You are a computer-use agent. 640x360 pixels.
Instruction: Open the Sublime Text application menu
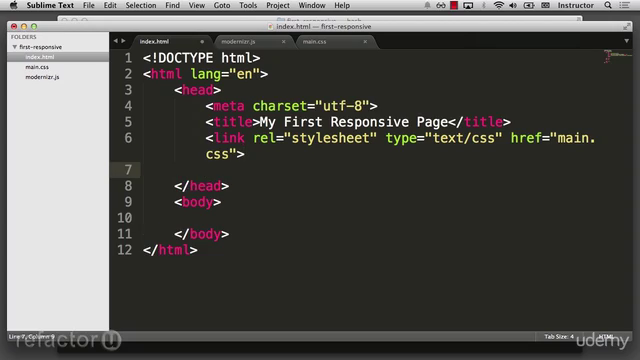(x=50, y=5)
